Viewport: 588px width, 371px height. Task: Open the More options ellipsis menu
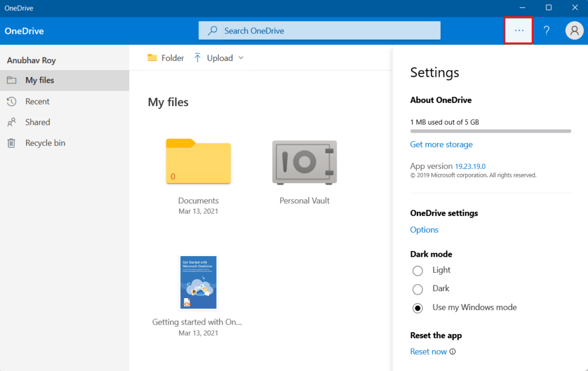pyautogui.click(x=518, y=30)
